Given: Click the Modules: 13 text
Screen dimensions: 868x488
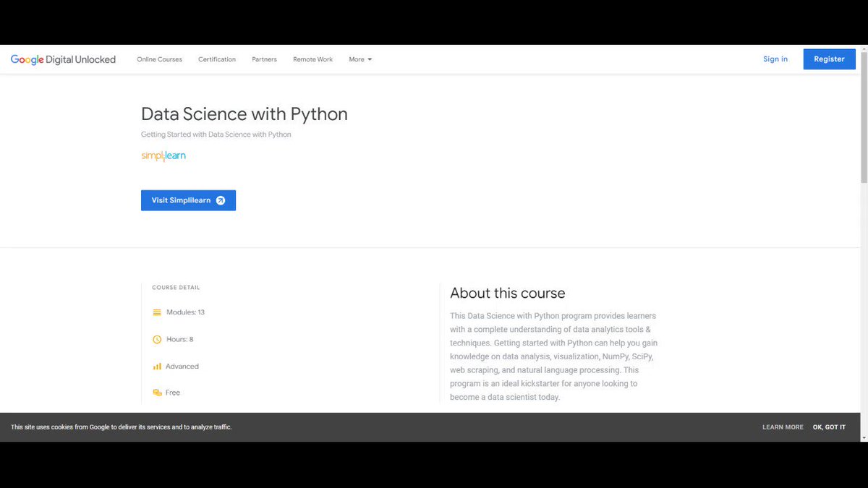Looking at the screenshot, I should pyautogui.click(x=186, y=312).
